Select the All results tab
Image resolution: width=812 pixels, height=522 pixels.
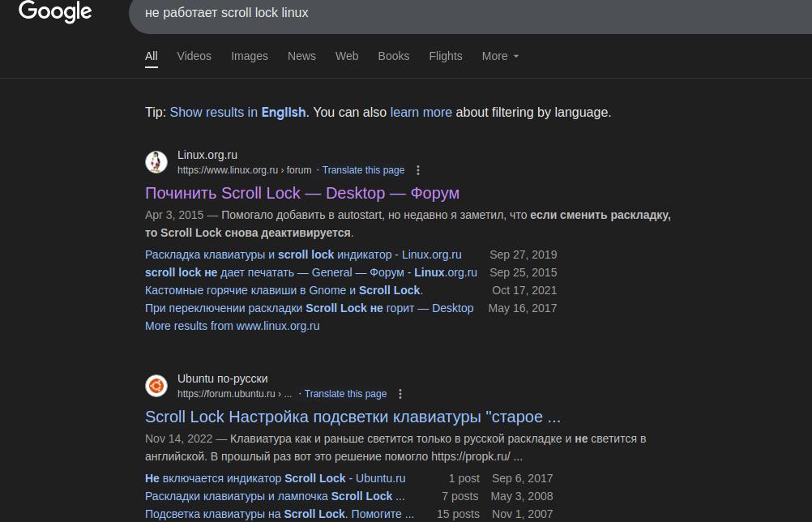point(152,56)
